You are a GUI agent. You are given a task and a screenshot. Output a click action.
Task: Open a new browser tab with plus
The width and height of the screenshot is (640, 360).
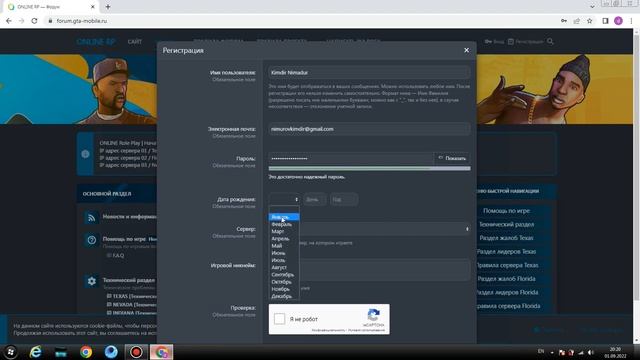click(108, 7)
